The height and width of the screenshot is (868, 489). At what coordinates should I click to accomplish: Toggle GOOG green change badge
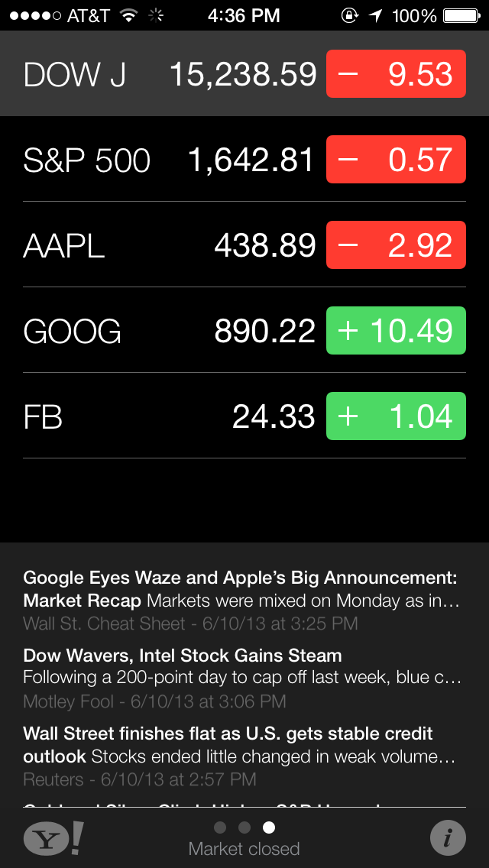tap(396, 331)
